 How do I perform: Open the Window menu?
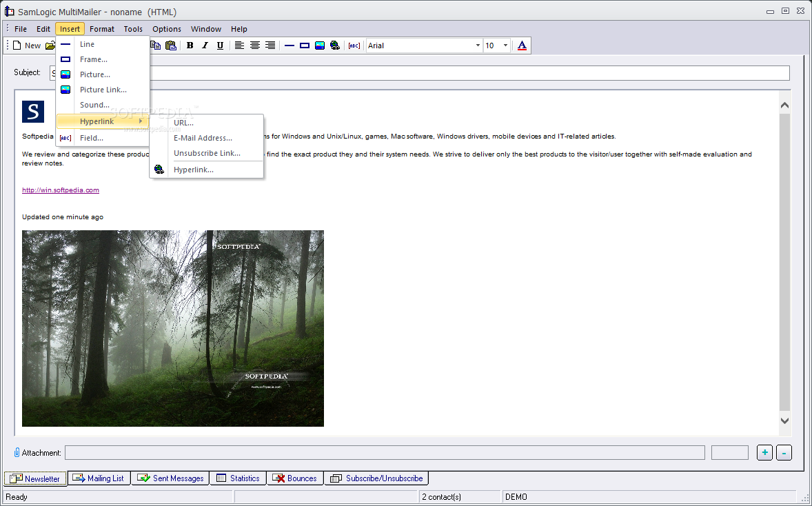206,29
